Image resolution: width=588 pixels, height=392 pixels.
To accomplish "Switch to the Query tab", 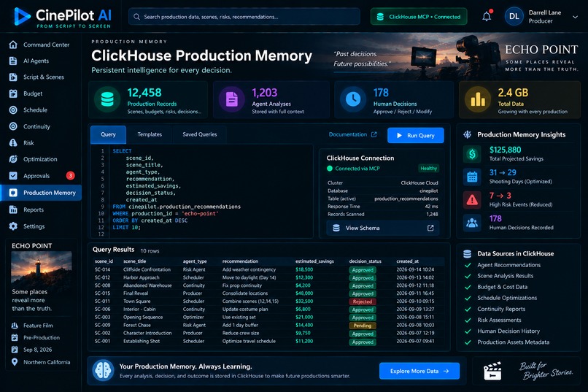I will click(x=108, y=134).
